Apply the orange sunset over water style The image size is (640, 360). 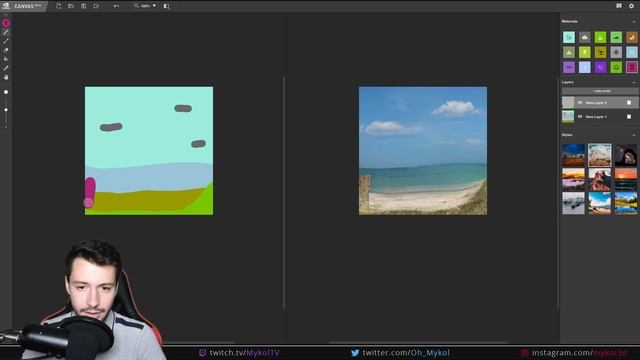(626, 179)
